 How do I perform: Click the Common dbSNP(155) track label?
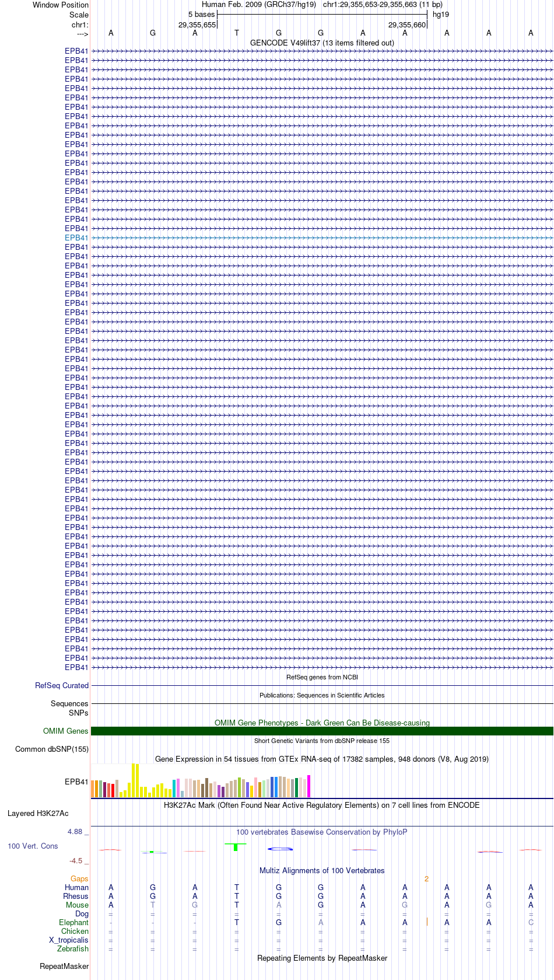coord(52,749)
